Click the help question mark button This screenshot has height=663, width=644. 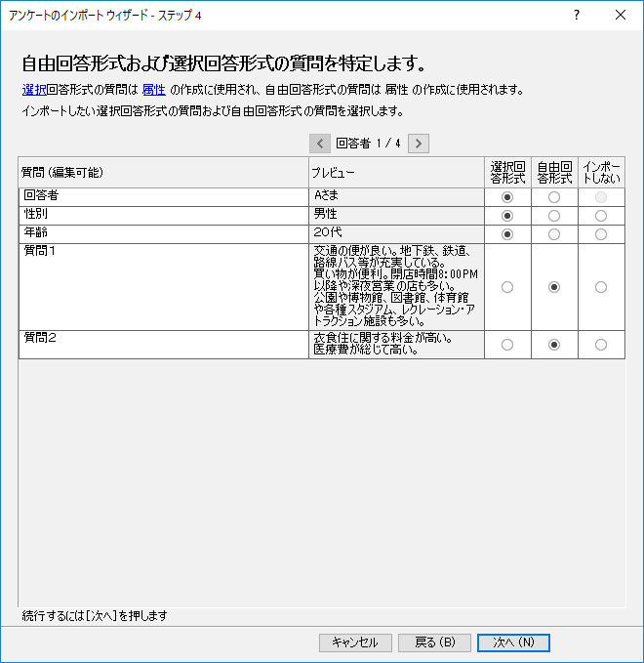click(x=577, y=15)
